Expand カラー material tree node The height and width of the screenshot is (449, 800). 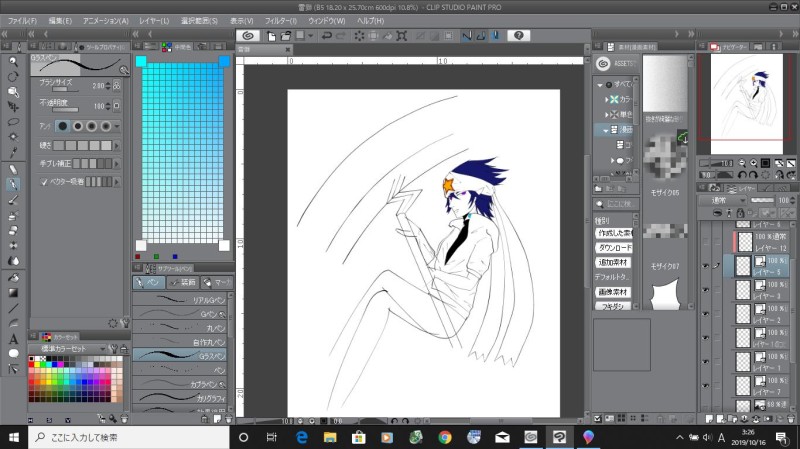(606, 99)
